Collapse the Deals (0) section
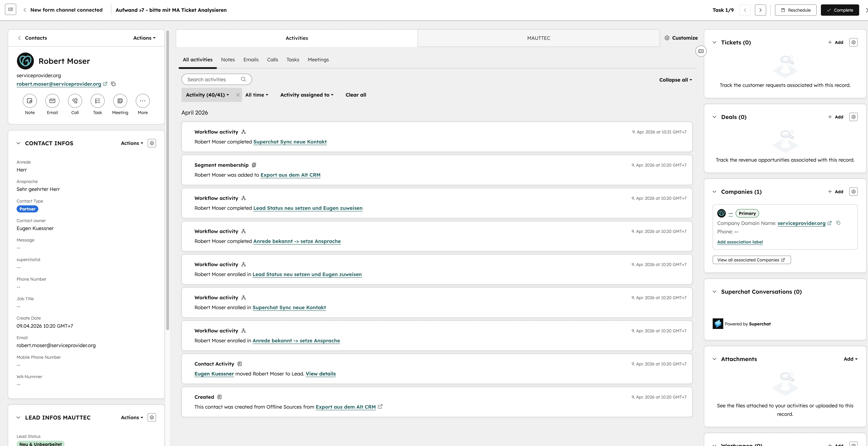 714,117
